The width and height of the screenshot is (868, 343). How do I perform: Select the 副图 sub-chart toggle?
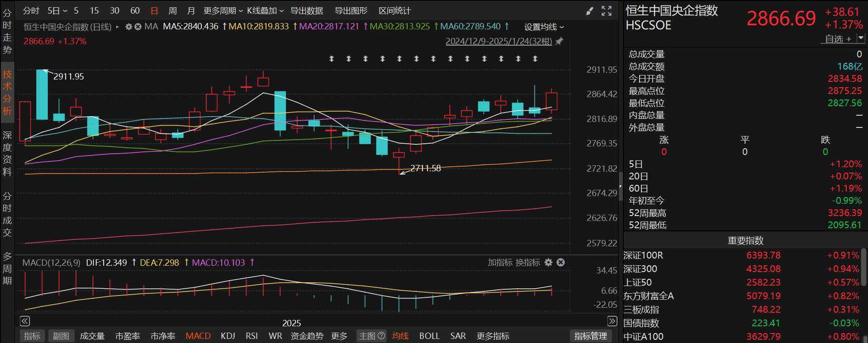(x=61, y=336)
